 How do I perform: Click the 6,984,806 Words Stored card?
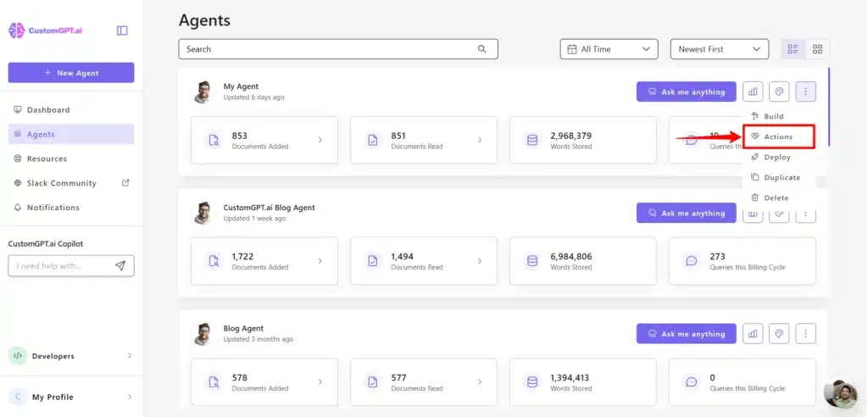[x=583, y=261]
